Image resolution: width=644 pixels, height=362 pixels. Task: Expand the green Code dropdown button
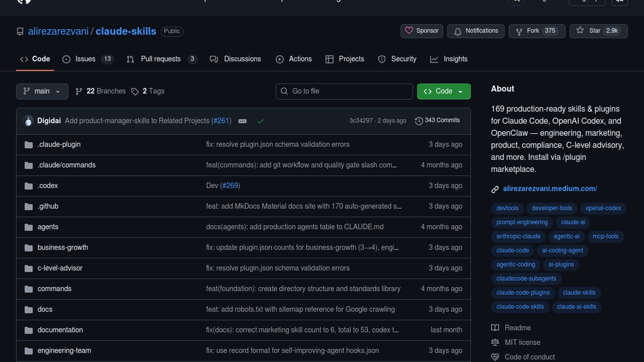coord(443,91)
